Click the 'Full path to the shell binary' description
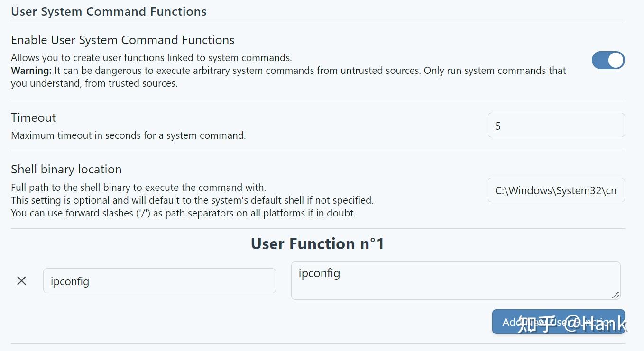The image size is (644, 351). (138, 188)
